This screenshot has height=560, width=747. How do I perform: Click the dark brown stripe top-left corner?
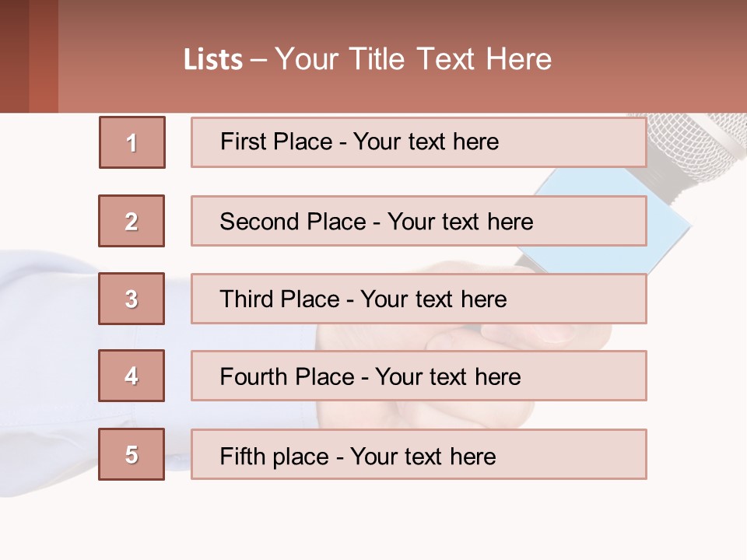(x=14, y=54)
